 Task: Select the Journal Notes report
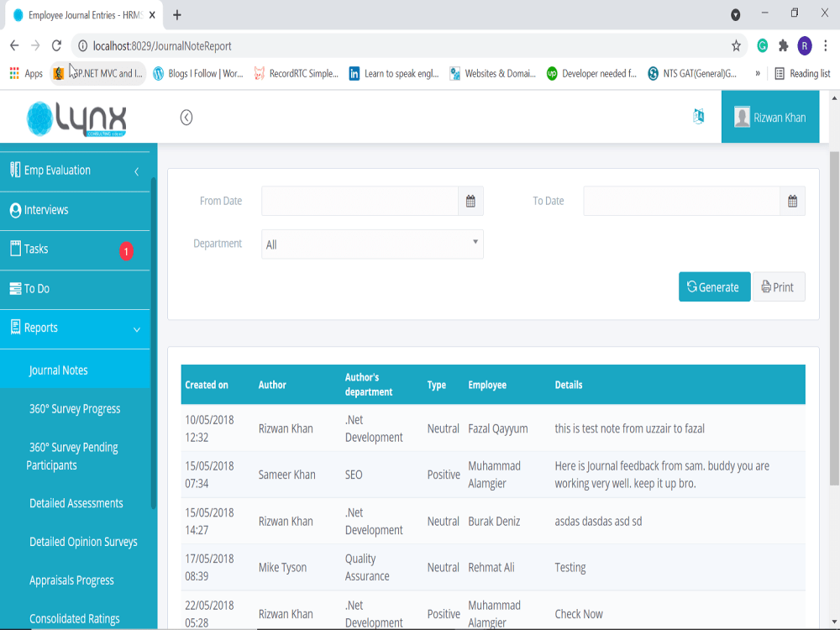click(x=75, y=370)
